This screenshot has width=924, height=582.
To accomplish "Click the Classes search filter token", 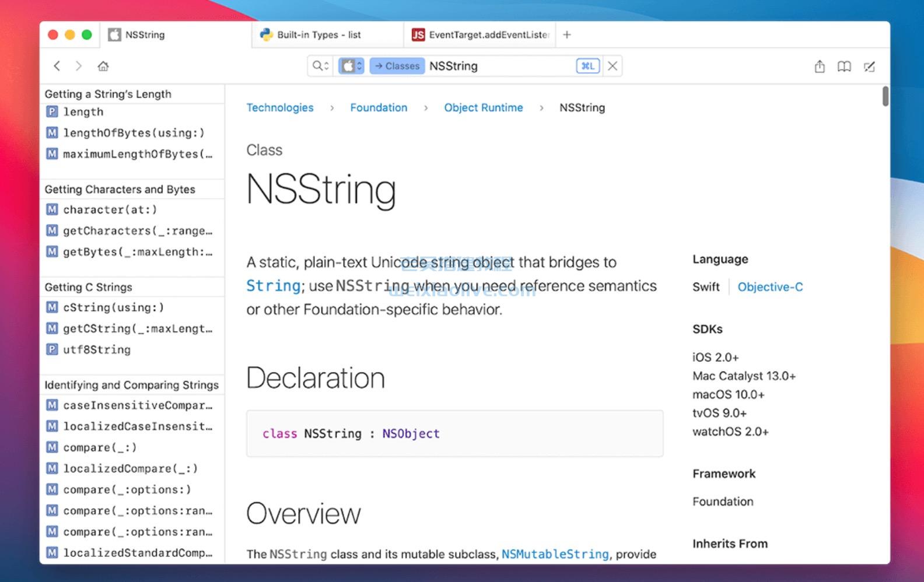I will 397,66.
